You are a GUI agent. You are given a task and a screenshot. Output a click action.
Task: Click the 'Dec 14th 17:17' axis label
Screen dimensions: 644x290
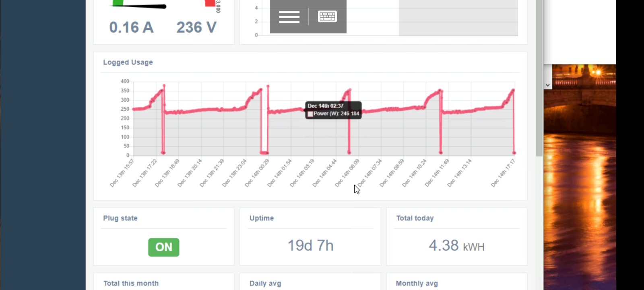pos(503,173)
